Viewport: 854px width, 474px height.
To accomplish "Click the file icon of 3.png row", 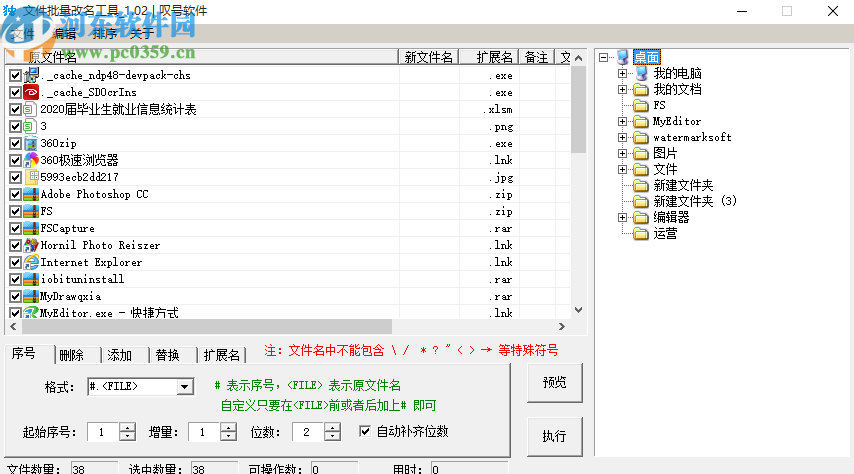I will click(31, 126).
